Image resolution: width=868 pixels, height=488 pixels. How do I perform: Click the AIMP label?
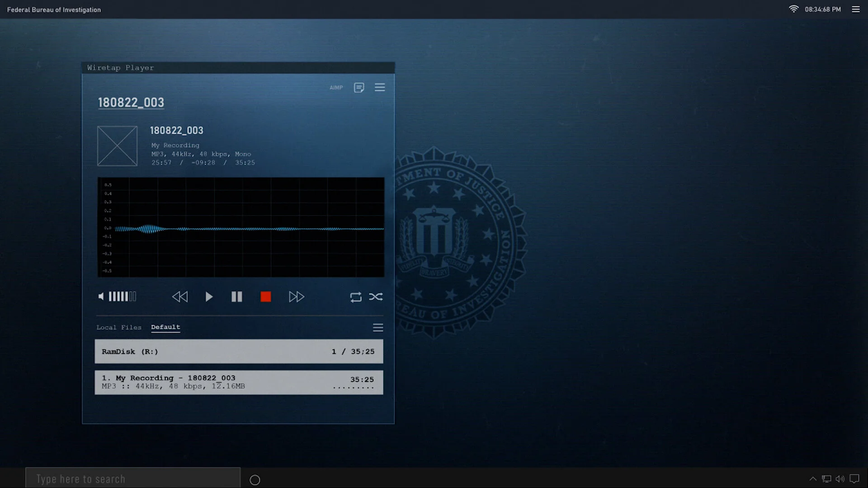(x=336, y=88)
